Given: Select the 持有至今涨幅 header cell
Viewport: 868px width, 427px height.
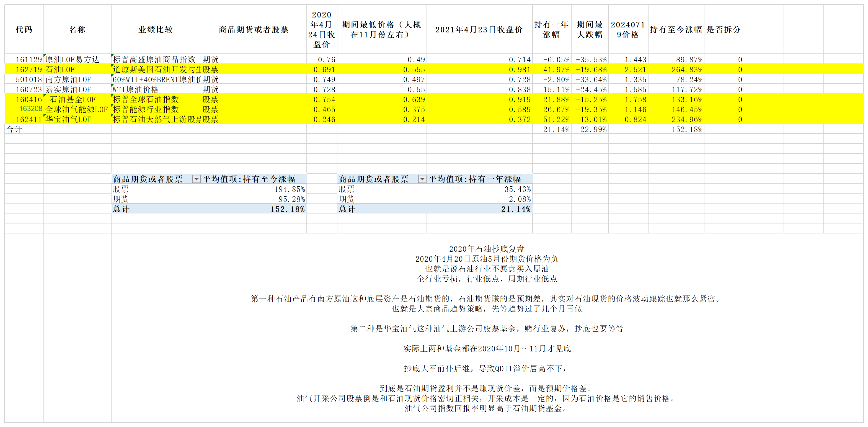Looking at the screenshot, I should point(676,30).
